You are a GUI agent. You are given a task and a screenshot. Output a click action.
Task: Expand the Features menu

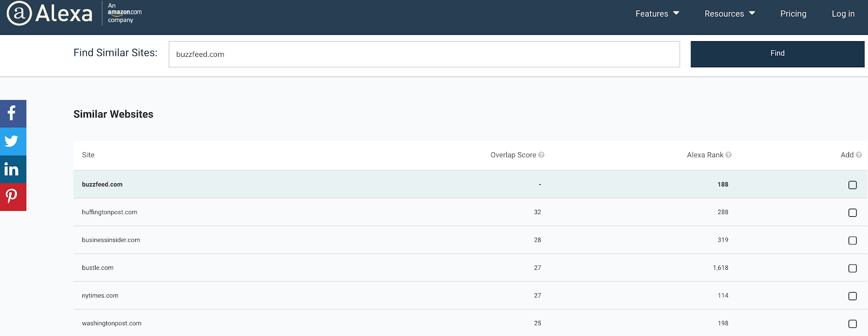pos(657,14)
